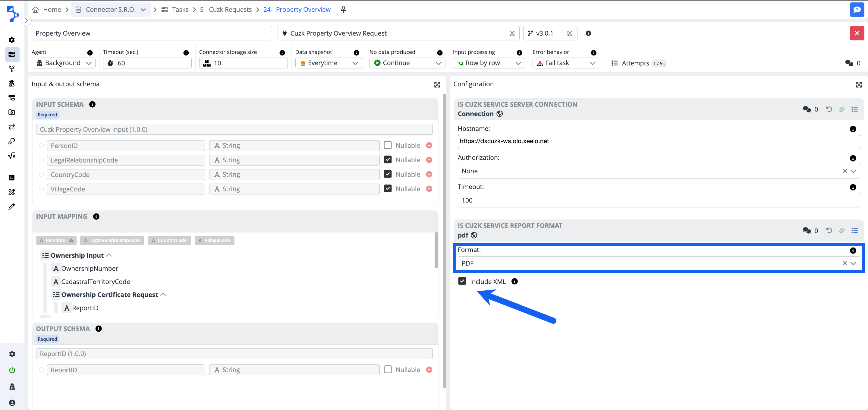
Task: Open the Agent Background dropdown
Action: (64, 63)
